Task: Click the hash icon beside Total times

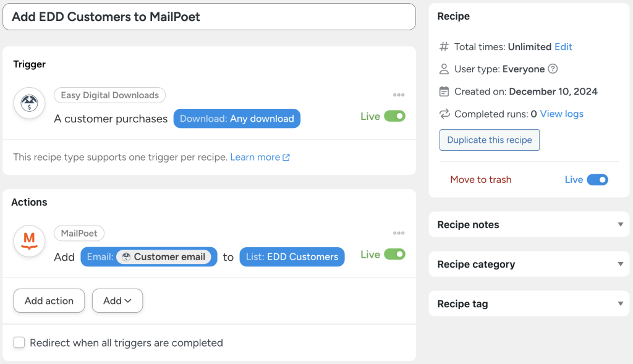Action: [x=443, y=46]
